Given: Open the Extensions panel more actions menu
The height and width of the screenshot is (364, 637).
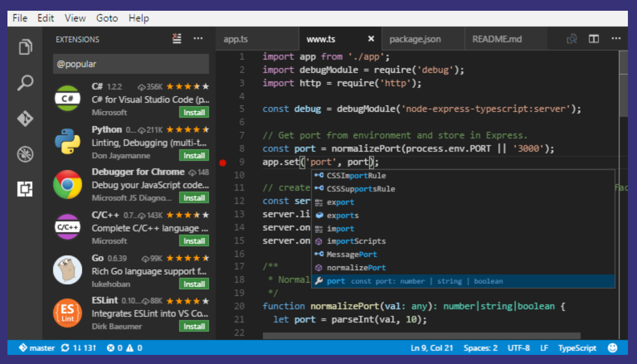Looking at the screenshot, I should 198,38.
